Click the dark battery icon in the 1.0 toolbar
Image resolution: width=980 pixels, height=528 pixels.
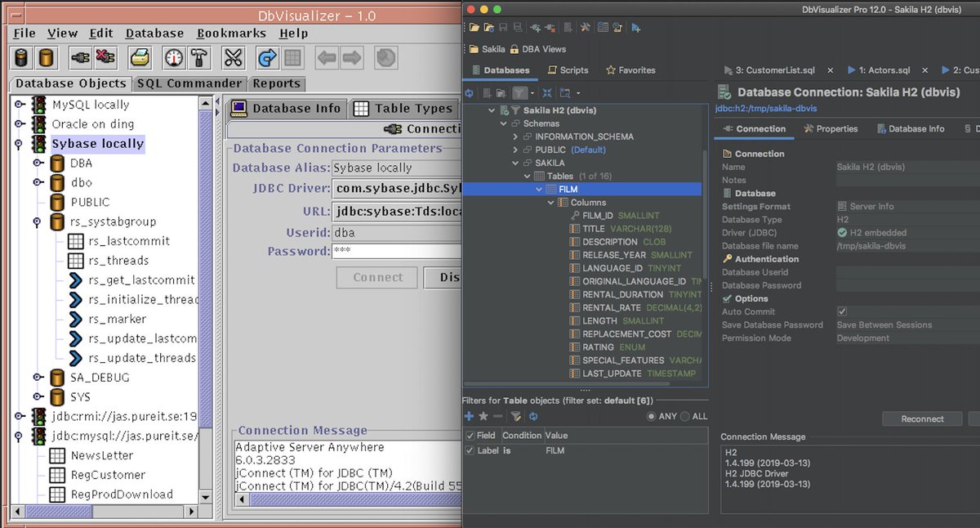pos(22,58)
